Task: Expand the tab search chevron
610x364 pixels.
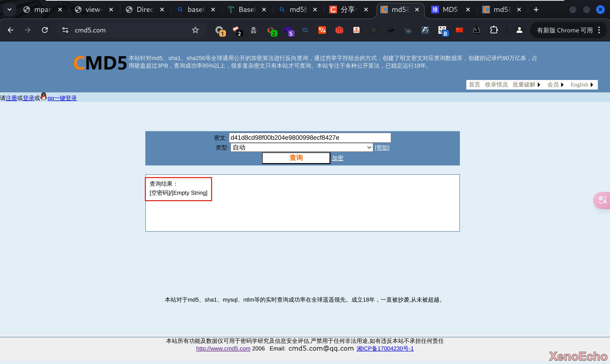Action: coord(9,10)
